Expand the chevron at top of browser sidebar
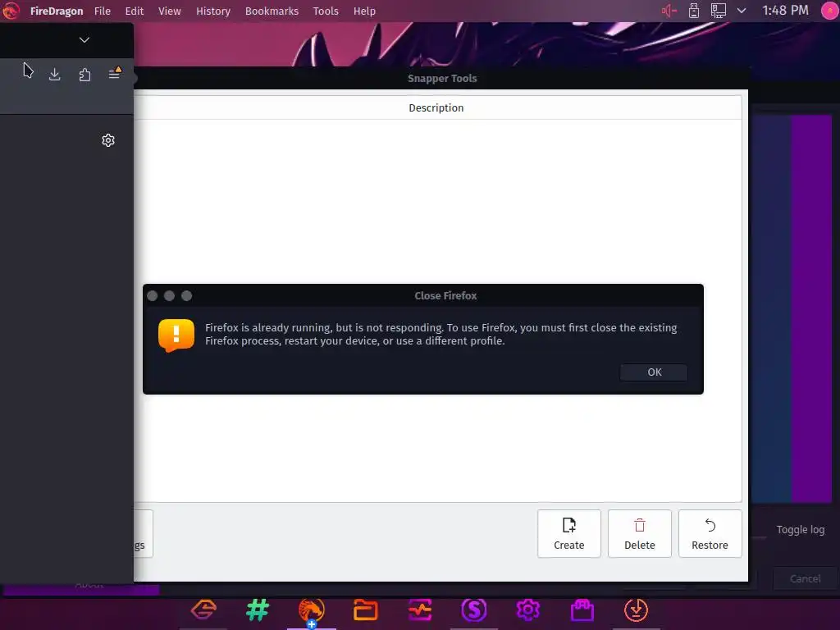The image size is (840, 630). (84, 39)
